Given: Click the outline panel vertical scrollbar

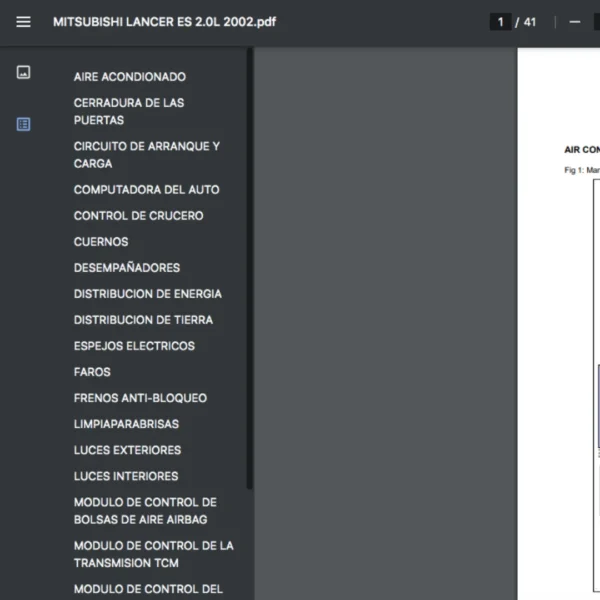Looking at the screenshot, I should [249, 268].
